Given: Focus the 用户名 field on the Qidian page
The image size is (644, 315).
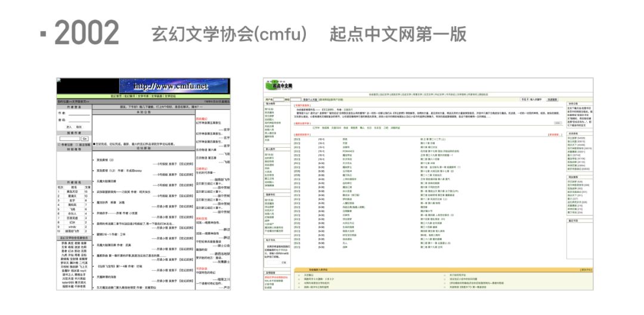Looking at the screenshot, I should point(278,99).
